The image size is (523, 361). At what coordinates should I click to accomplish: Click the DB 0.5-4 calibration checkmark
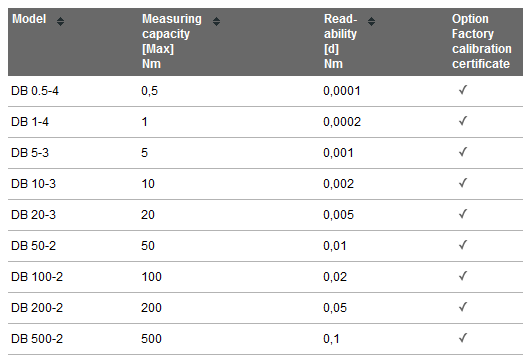click(463, 90)
